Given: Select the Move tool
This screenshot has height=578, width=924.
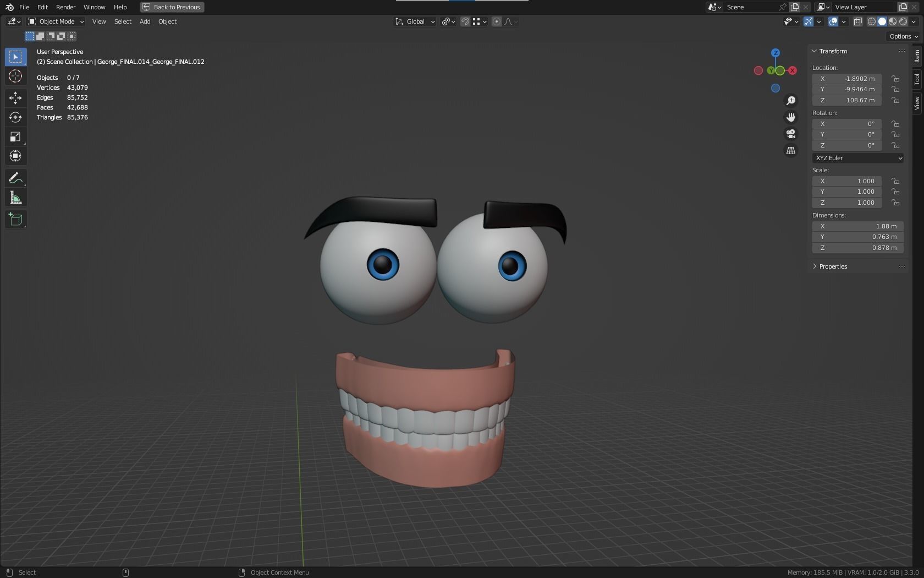Looking at the screenshot, I should pos(15,98).
